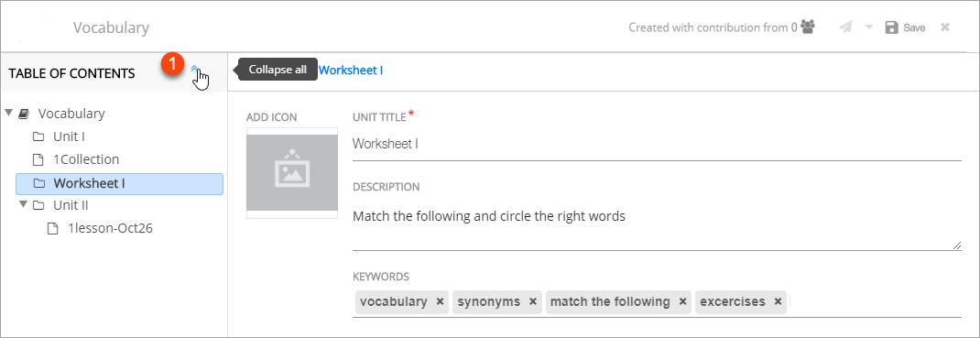
Task: Open the Worksheet I breadcrumb link
Action: point(351,70)
